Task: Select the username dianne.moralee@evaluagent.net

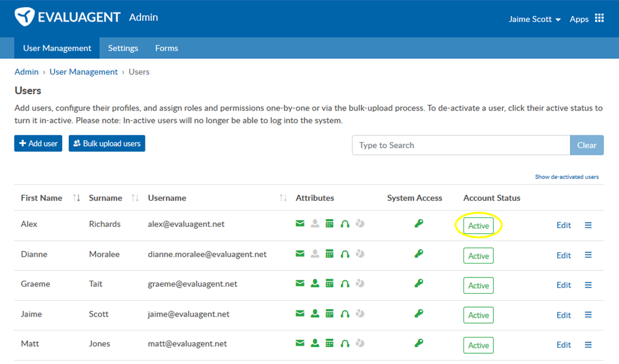Action: pyautogui.click(x=207, y=255)
